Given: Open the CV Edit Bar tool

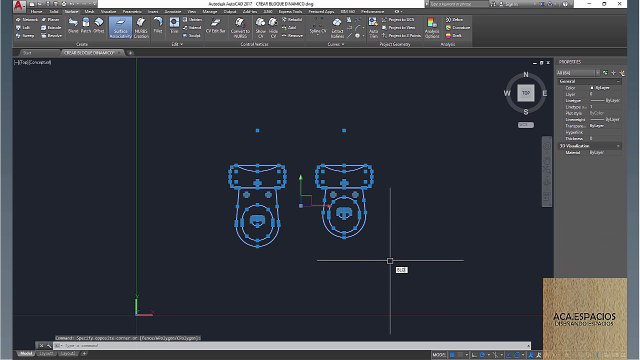Looking at the screenshot, I should click(x=216, y=25).
